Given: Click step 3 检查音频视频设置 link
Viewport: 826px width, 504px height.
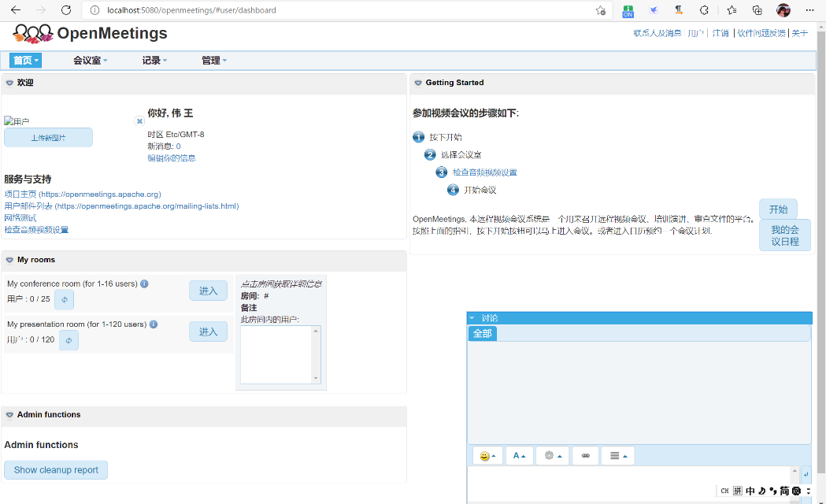Looking at the screenshot, I should (x=484, y=172).
